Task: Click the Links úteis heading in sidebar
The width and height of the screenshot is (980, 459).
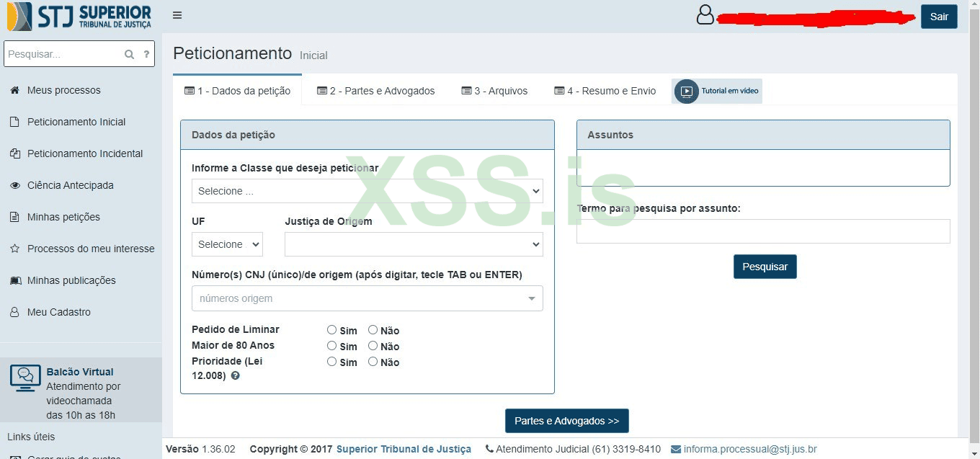Action: pyautogui.click(x=31, y=437)
